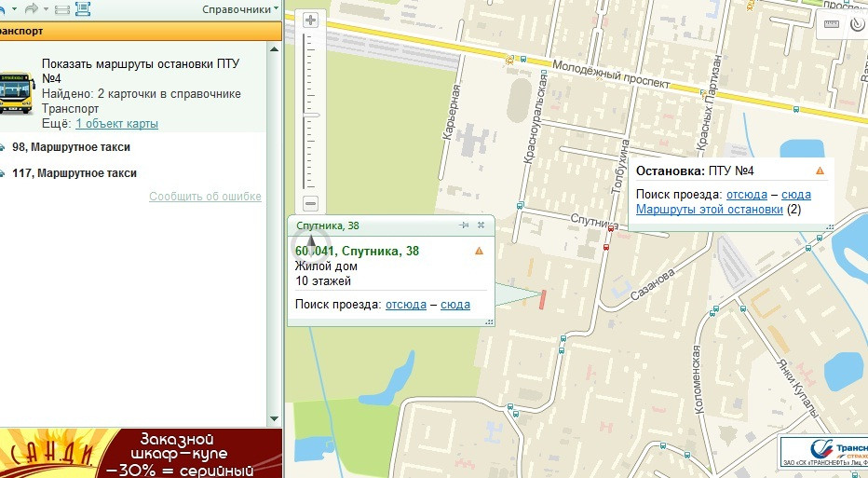868x478 pixels.
Task: Open the Справочники dropdown menu
Action: 240,9
